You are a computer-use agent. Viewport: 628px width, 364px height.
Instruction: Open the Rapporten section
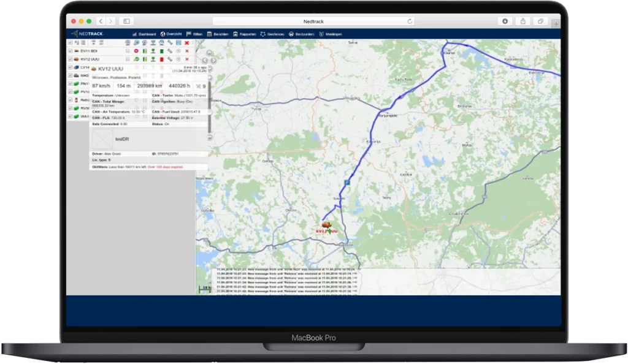click(x=244, y=34)
